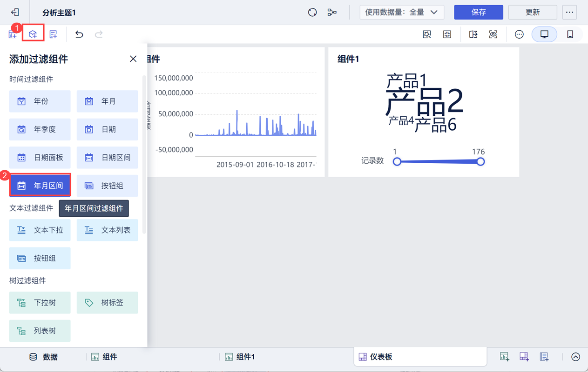Click the 产品6 word in word cloud
Image resolution: width=588 pixels, height=372 pixels.
(436, 124)
